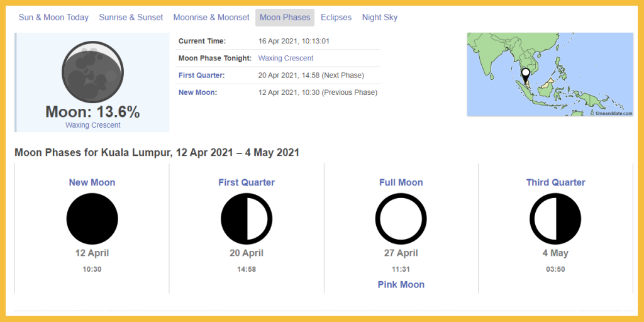Viewport: 644px width, 322px height.
Task: Click the First Quarter half-moon icon
Action: tap(247, 219)
